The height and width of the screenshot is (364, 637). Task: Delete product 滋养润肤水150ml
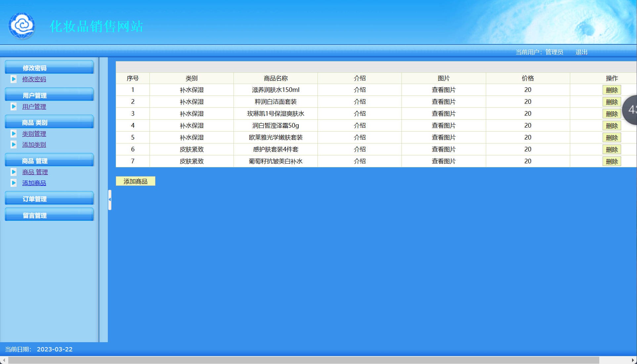pos(612,90)
